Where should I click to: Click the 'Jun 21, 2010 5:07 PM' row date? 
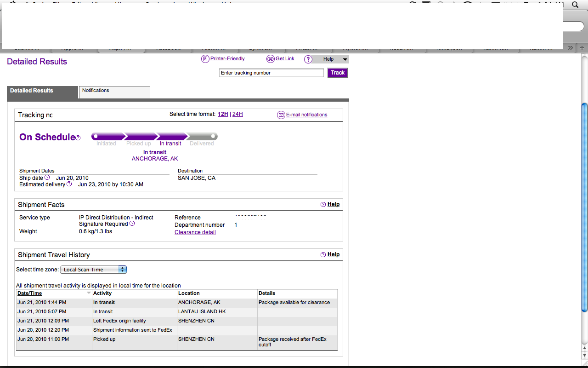coord(42,311)
